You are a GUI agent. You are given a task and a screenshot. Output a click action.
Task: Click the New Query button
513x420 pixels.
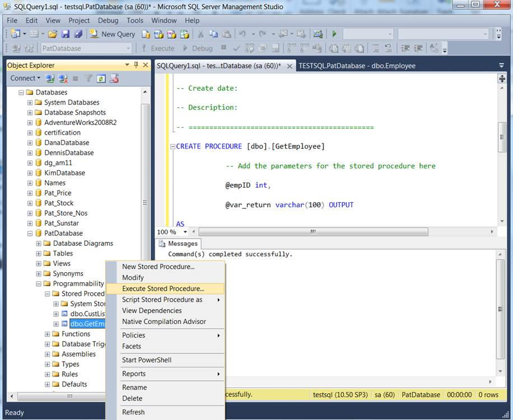(113, 34)
